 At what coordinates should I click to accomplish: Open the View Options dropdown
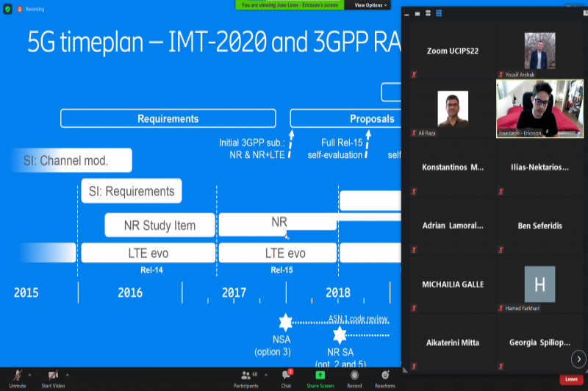(371, 4)
